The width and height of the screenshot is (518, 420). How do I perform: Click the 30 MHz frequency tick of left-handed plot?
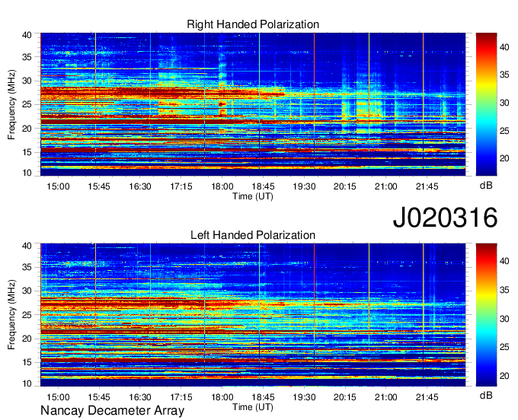pyautogui.click(x=27, y=291)
